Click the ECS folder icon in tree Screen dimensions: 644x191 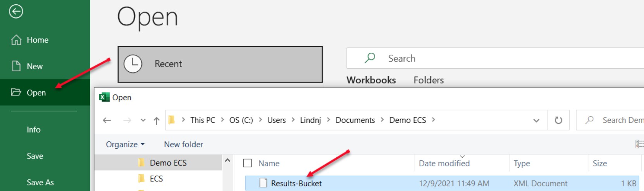coord(141,179)
